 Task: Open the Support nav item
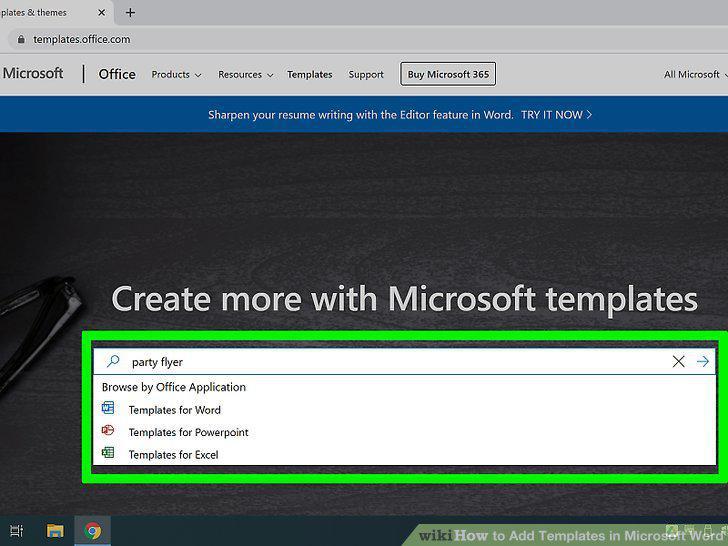366,74
